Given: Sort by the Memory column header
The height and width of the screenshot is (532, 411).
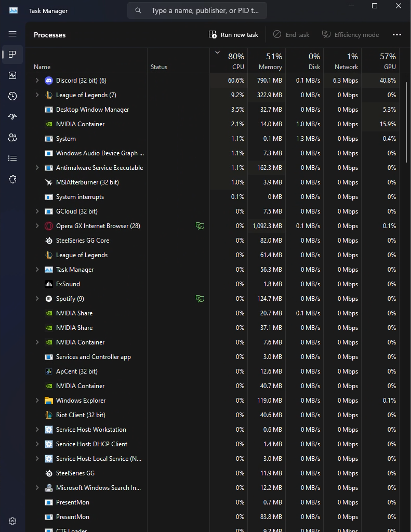Looking at the screenshot, I should click(267, 60).
